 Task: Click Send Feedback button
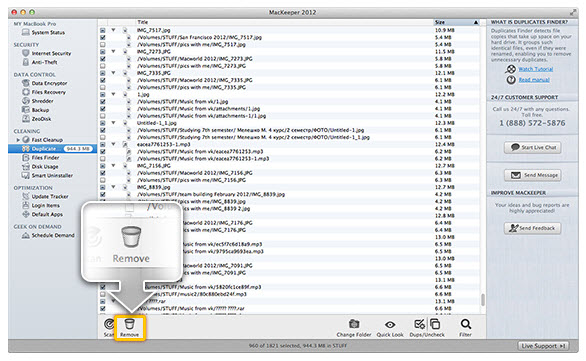coord(533,228)
